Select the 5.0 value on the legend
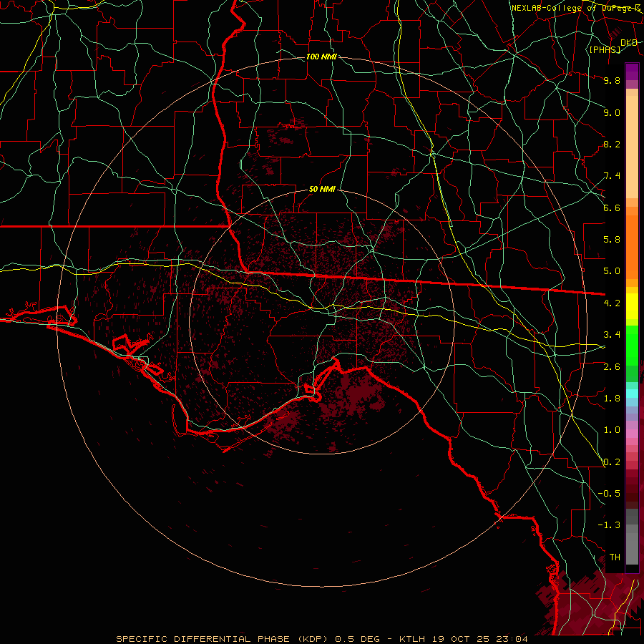The height and width of the screenshot is (644, 644). [612, 271]
